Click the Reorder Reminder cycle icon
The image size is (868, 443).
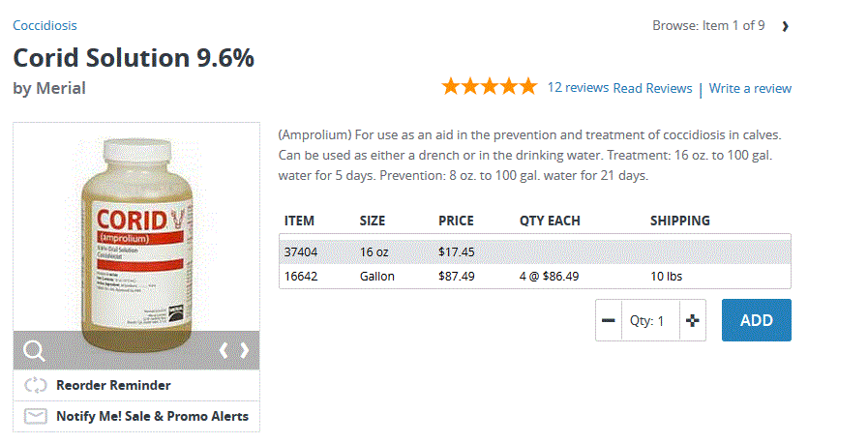(x=36, y=385)
